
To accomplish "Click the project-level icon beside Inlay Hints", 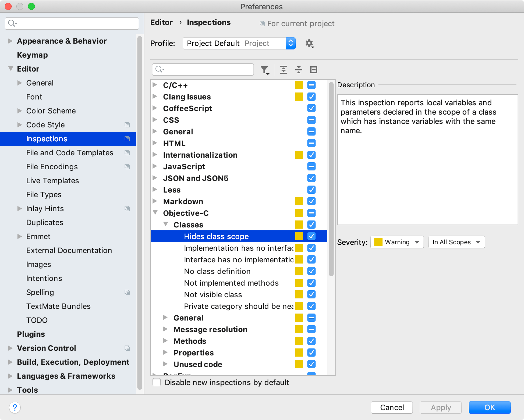I will coord(127,209).
